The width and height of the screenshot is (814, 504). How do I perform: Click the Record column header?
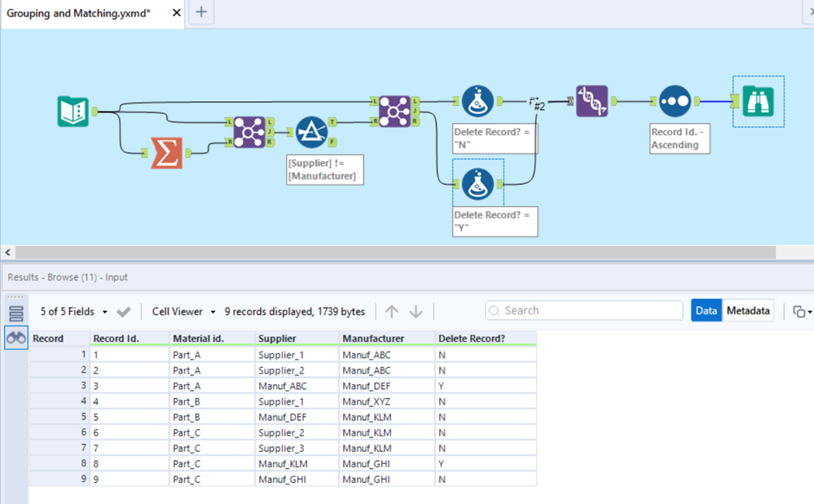[x=59, y=338]
